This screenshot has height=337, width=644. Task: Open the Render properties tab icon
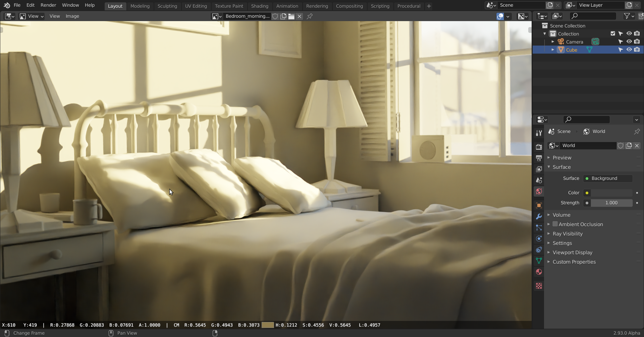point(539,147)
